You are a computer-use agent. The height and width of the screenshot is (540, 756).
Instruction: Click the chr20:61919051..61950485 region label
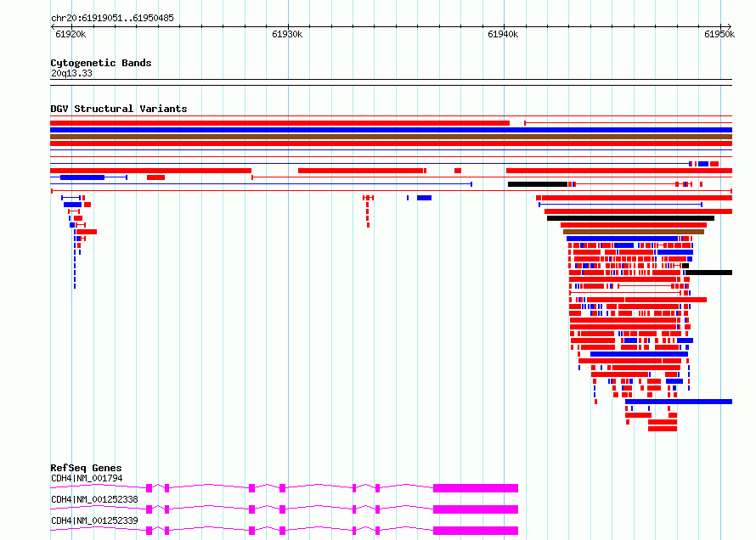pyautogui.click(x=112, y=18)
